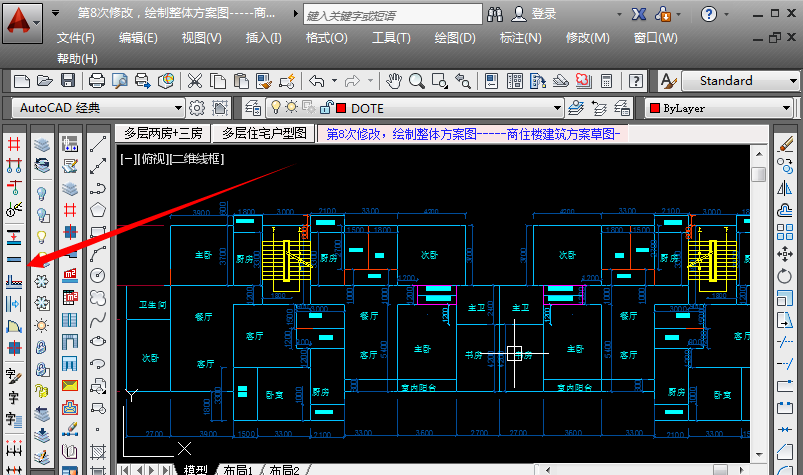Viewport: 803px width, 475px height.
Task: Toggle the DOTE layer lightbulb on/off
Action: point(275,108)
